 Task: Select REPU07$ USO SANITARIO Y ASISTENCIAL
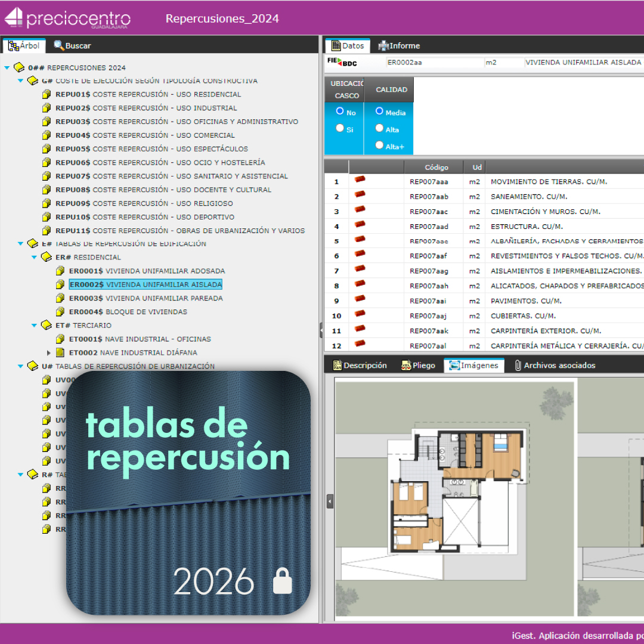[172, 176]
